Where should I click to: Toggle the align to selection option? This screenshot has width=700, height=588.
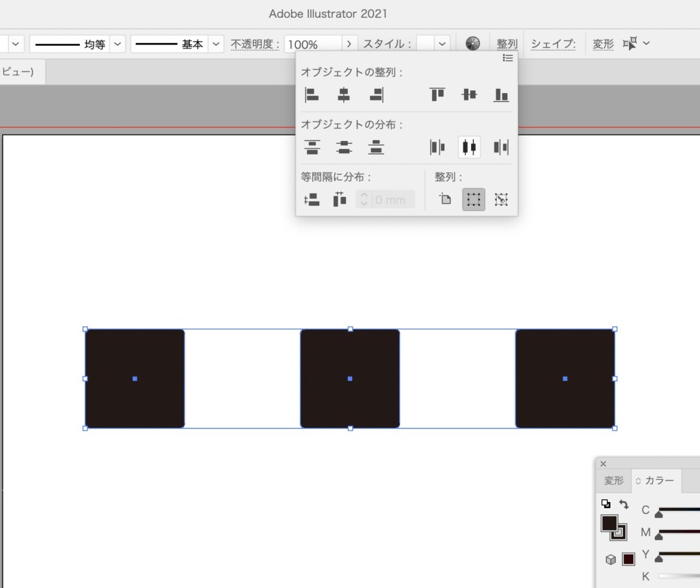473,200
